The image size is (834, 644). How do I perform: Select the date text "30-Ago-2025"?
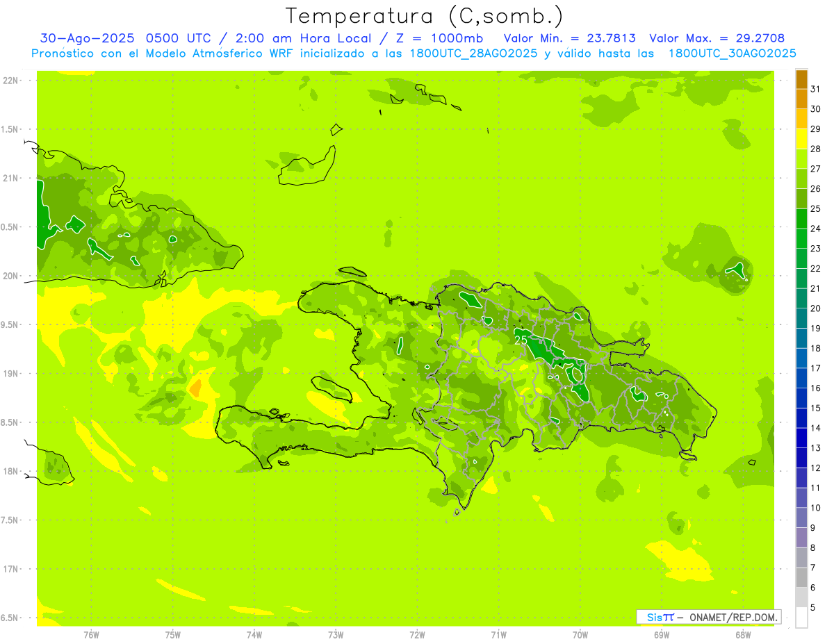(x=87, y=38)
